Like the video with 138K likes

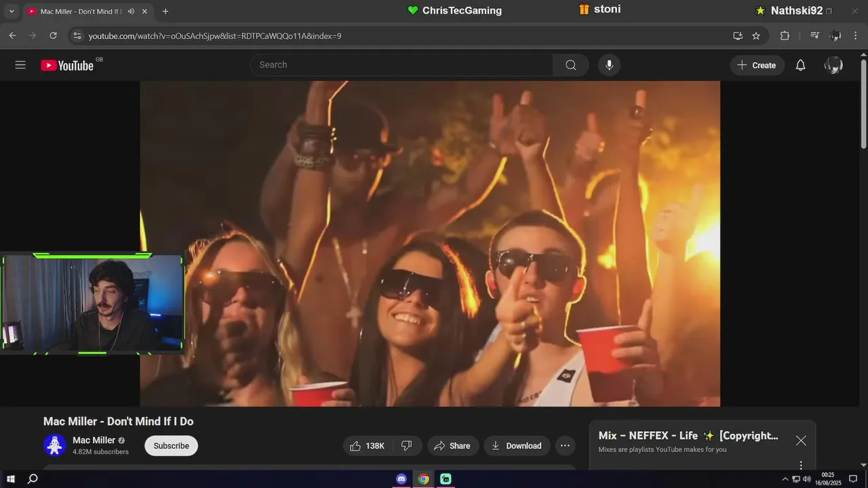pos(367,446)
